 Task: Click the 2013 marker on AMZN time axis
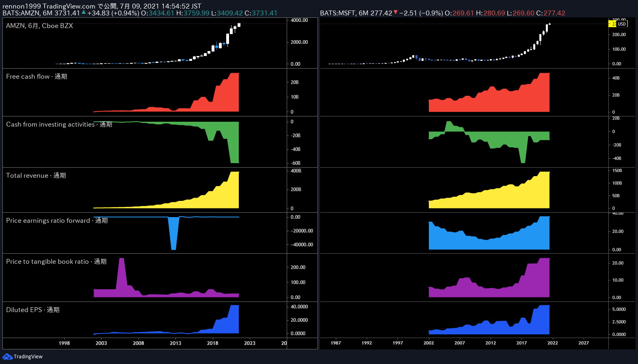pyautogui.click(x=175, y=343)
